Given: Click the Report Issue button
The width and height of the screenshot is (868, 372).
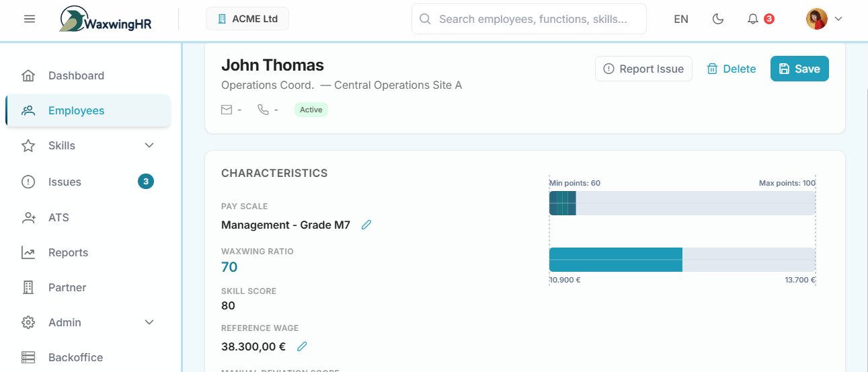Looking at the screenshot, I should 643,69.
